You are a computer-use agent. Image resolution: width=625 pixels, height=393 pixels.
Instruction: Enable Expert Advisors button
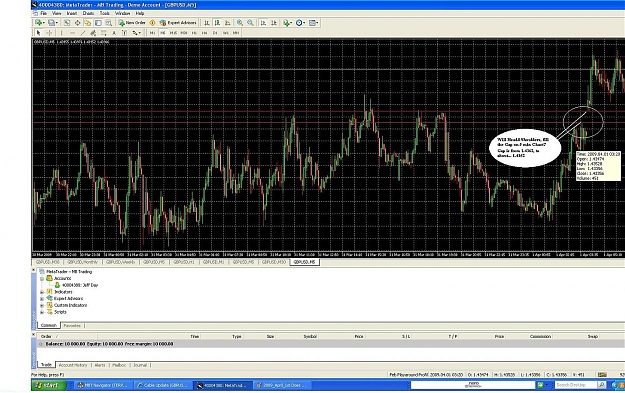coord(178,23)
